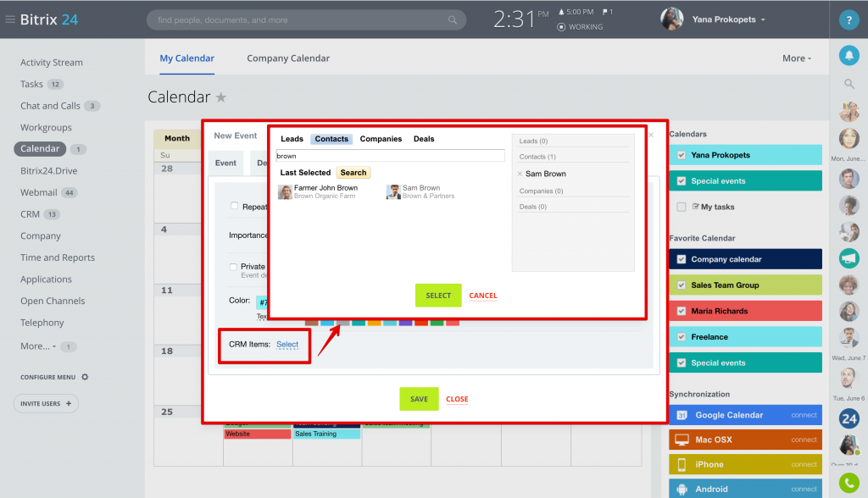The image size is (868, 498).
Task: Uncheck first Special events calendar under Calendars
Action: [682, 181]
